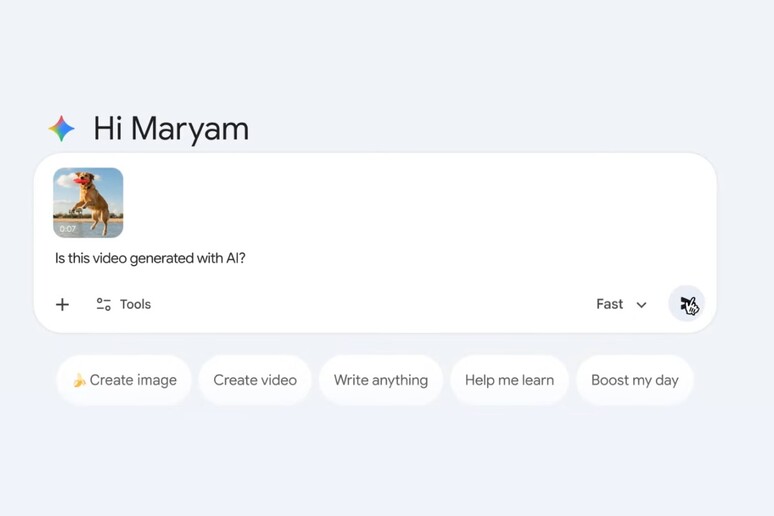Image resolution: width=774 pixels, height=516 pixels.
Task: Click the send prompt button
Action: click(x=687, y=304)
